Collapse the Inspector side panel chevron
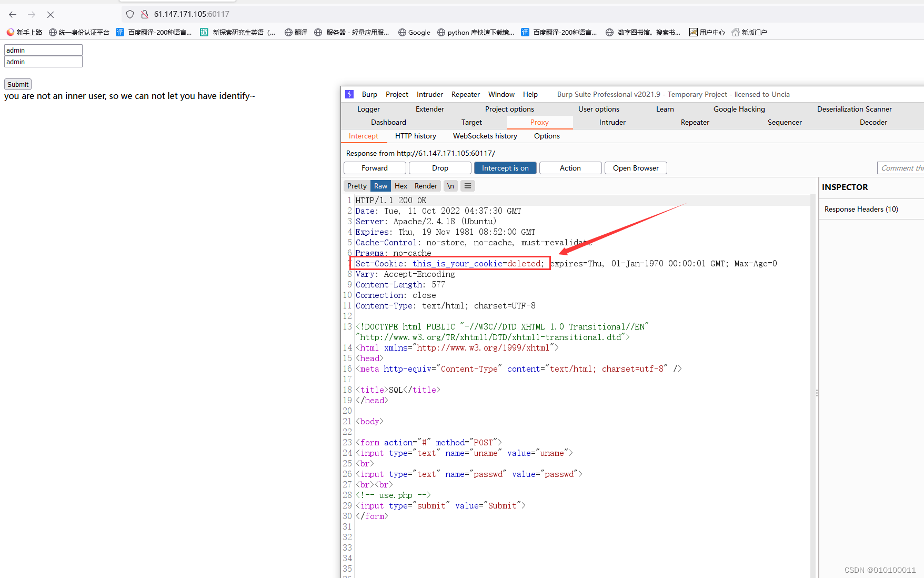The width and height of the screenshot is (924, 578). 816,392
